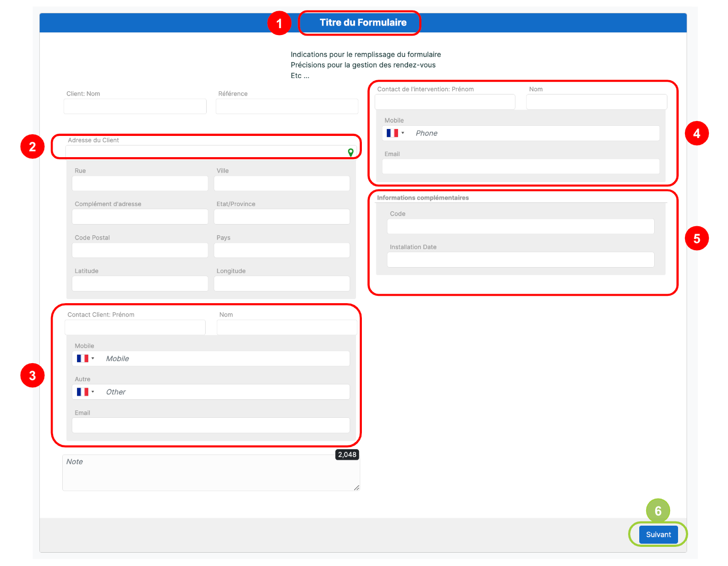This screenshot has height=566, width=728.
Task: Click the Note text area
Action: coord(210,474)
